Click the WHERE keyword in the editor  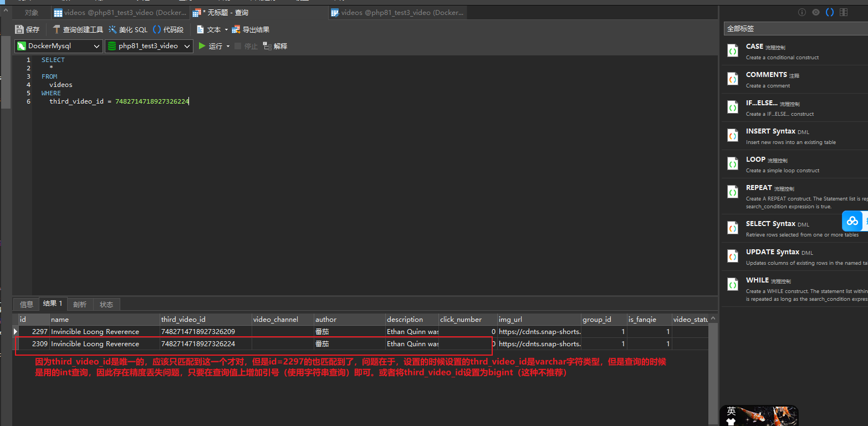point(51,93)
